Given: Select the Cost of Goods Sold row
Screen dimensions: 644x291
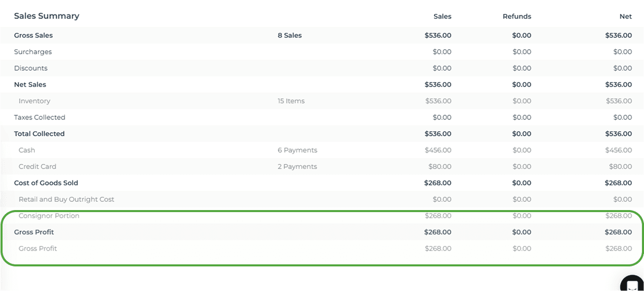Looking at the screenshot, I should 322,183.
